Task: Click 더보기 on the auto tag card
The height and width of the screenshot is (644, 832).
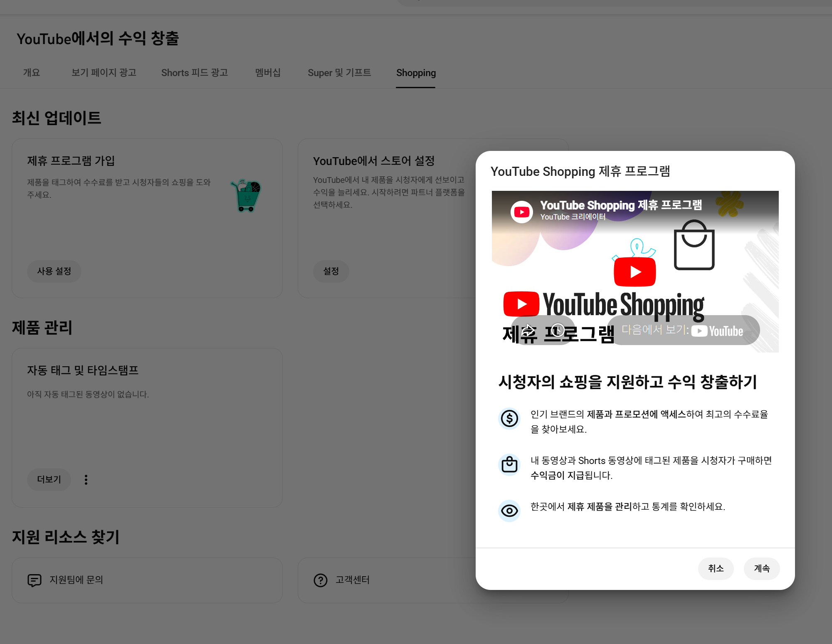Action: tap(49, 480)
